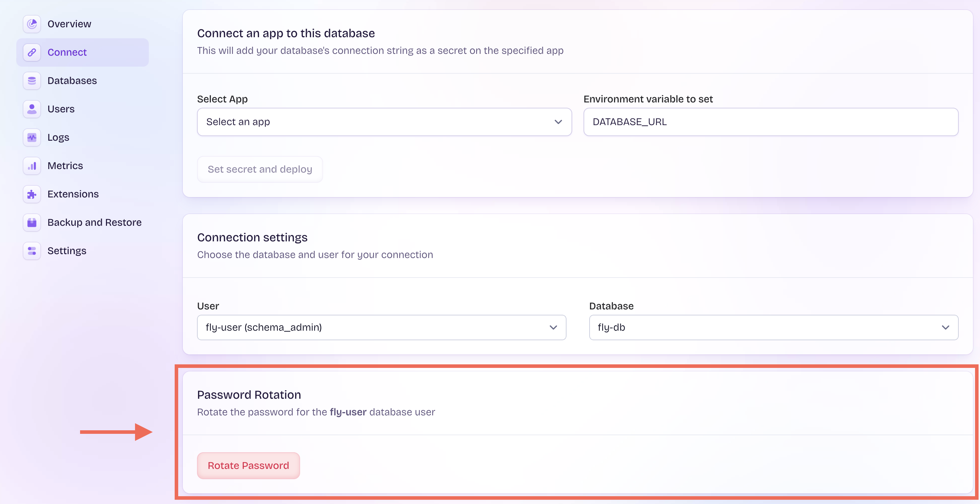
Task: Click the Settings toggles icon
Action: [32, 251]
